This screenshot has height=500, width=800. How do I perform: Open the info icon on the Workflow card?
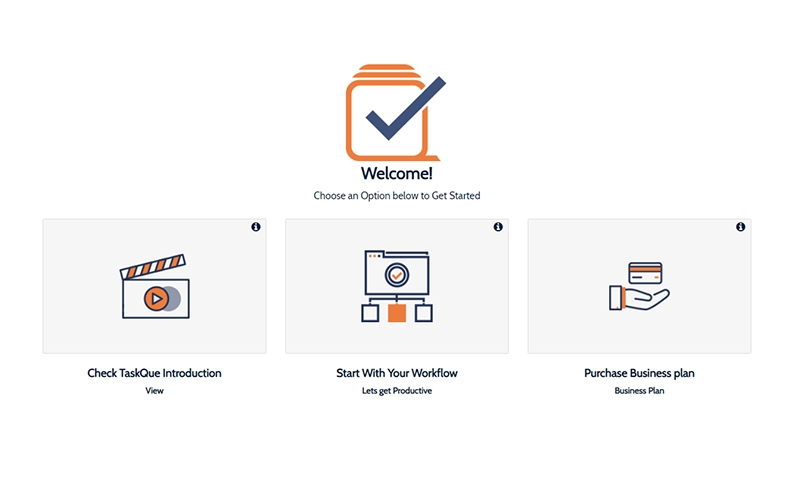(x=498, y=227)
